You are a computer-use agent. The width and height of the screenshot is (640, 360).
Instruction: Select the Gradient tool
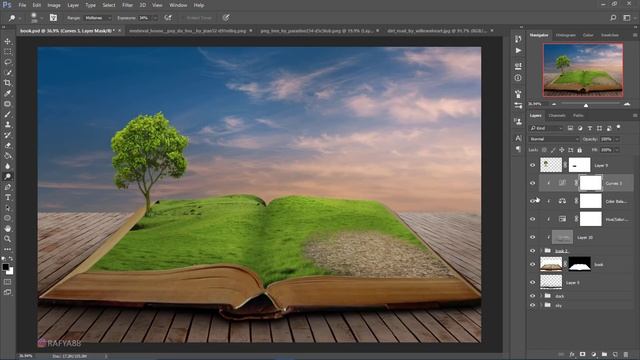[x=7, y=156]
